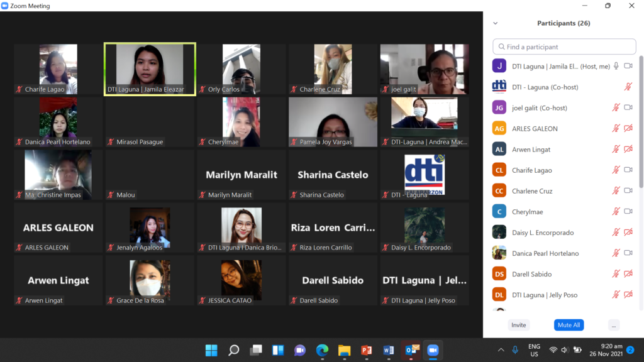Unmute Arwen Lingat's microphone
The height and width of the screenshot is (362, 644).
[614, 149]
